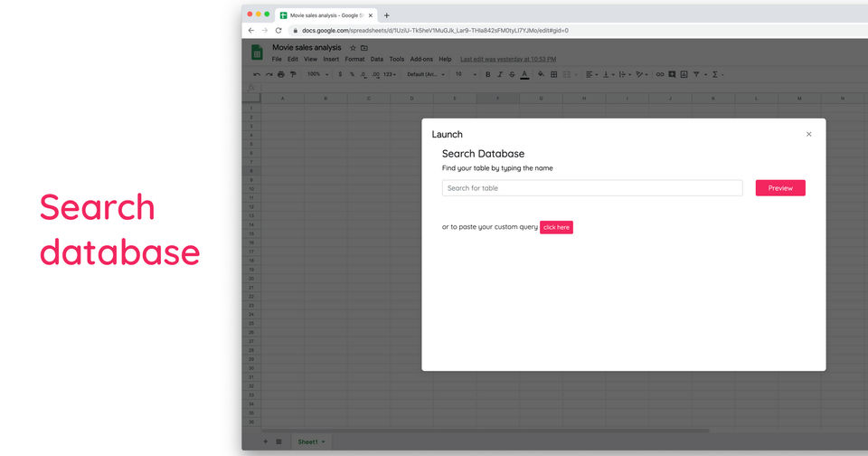Click the green Google Sheets home logo
Image resolution: width=868 pixels, height=456 pixels.
click(x=257, y=52)
